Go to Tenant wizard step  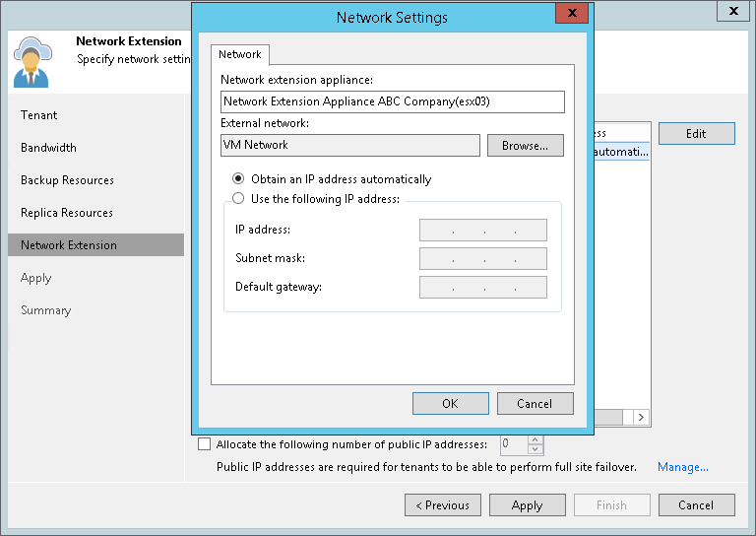38,115
